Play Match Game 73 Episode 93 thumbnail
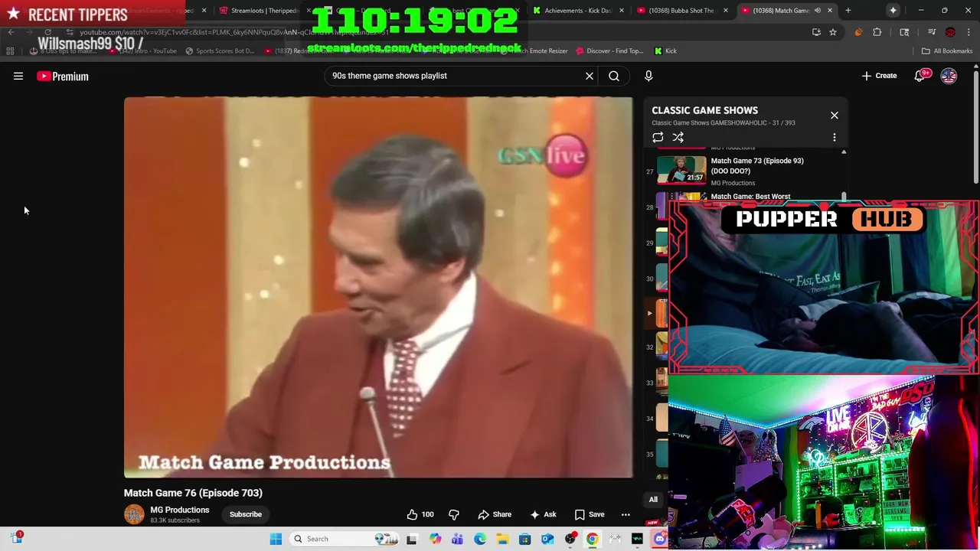The height and width of the screenshot is (551, 980). (x=681, y=170)
